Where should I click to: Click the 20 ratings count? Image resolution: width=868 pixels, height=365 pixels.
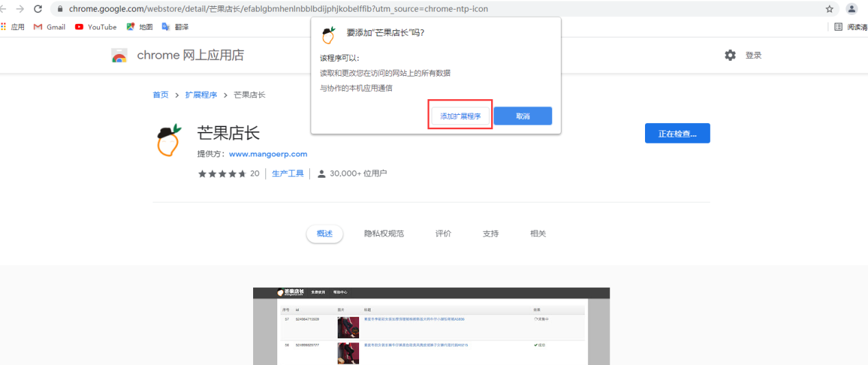click(x=254, y=174)
